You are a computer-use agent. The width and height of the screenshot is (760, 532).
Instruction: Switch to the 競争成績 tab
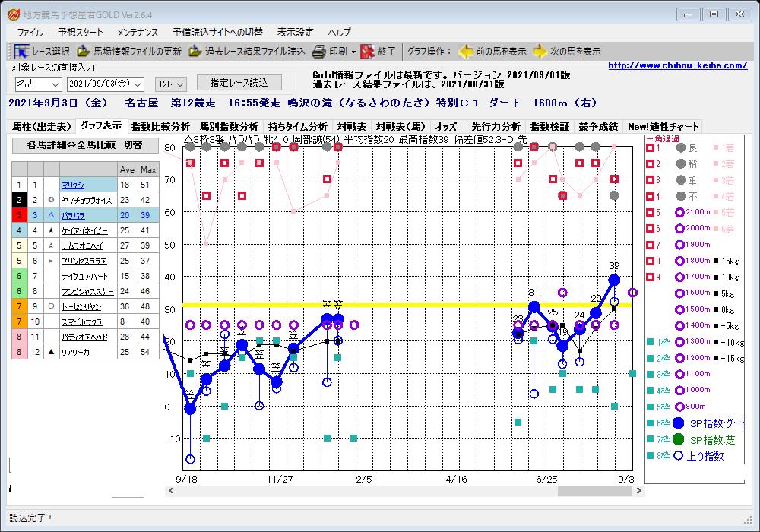click(x=598, y=126)
